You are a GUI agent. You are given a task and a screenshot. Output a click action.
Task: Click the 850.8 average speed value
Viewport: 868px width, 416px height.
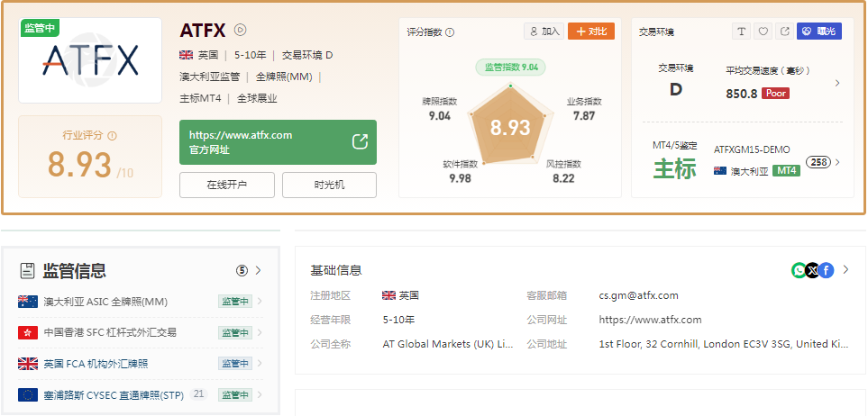[x=741, y=94]
